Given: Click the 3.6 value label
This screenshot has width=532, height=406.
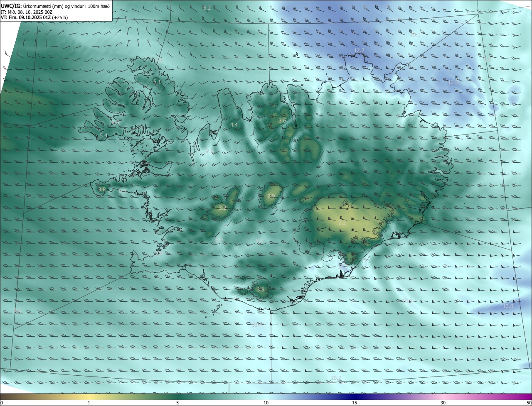Looking at the screenshot, I should point(282,120).
